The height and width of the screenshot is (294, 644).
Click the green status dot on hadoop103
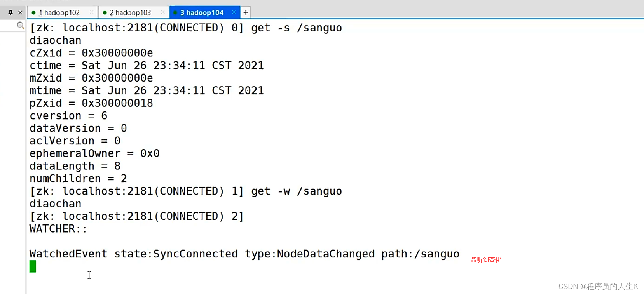[105, 13]
